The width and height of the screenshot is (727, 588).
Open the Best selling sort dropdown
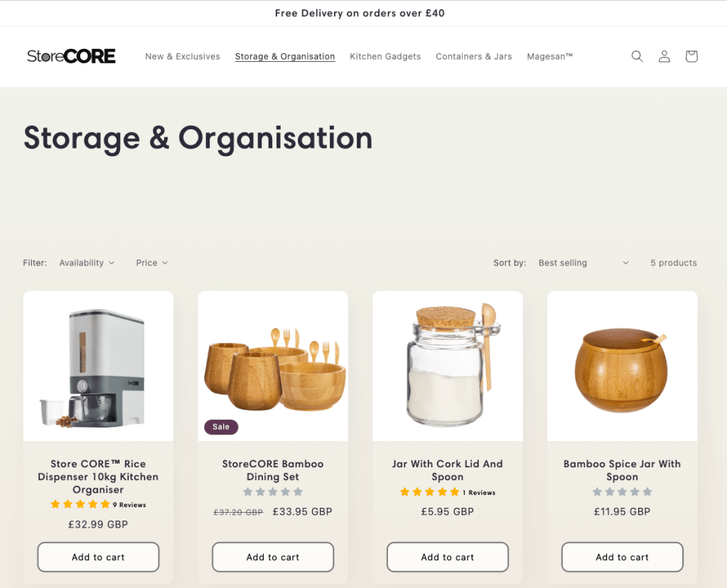pos(583,263)
